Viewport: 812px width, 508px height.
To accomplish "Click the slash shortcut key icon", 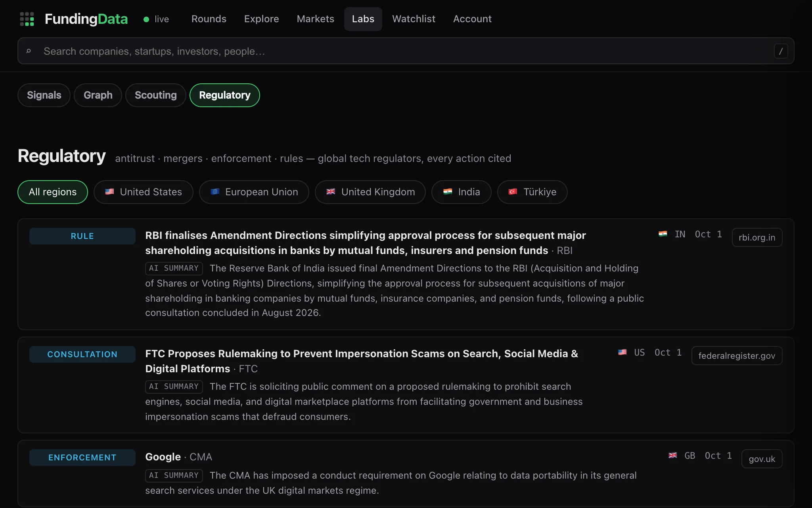I will (781, 51).
